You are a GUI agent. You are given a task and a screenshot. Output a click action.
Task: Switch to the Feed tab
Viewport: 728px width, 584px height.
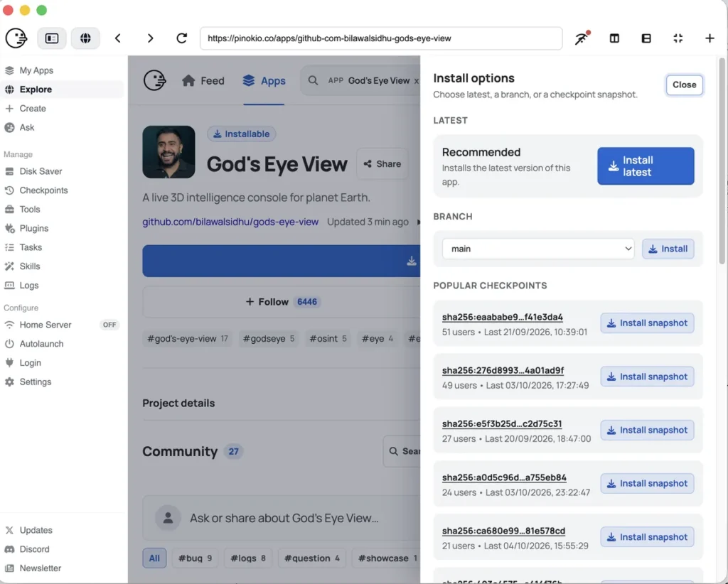203,81
